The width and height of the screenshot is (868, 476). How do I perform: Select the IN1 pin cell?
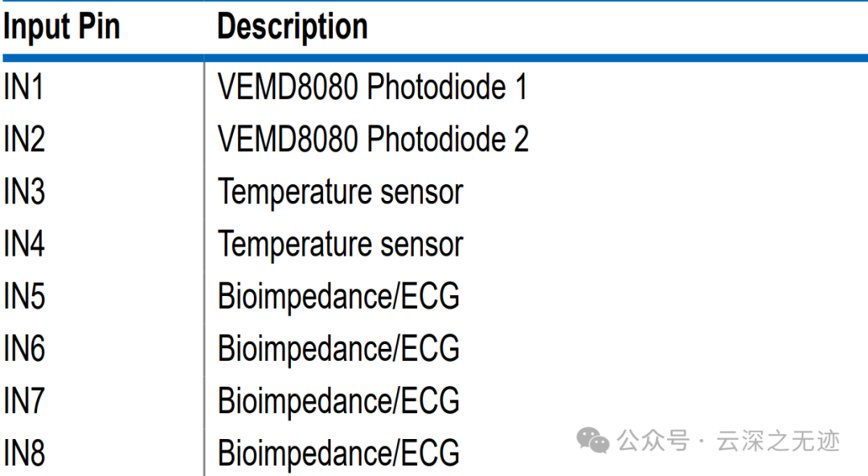coord(24,88)
